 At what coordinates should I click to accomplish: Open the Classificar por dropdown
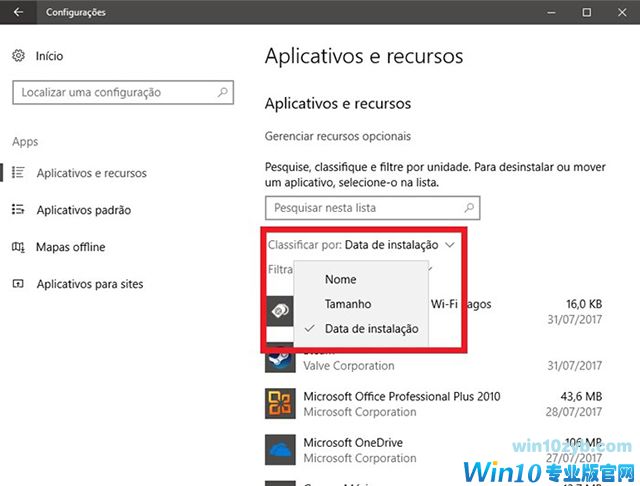click(x=361, y=245)
